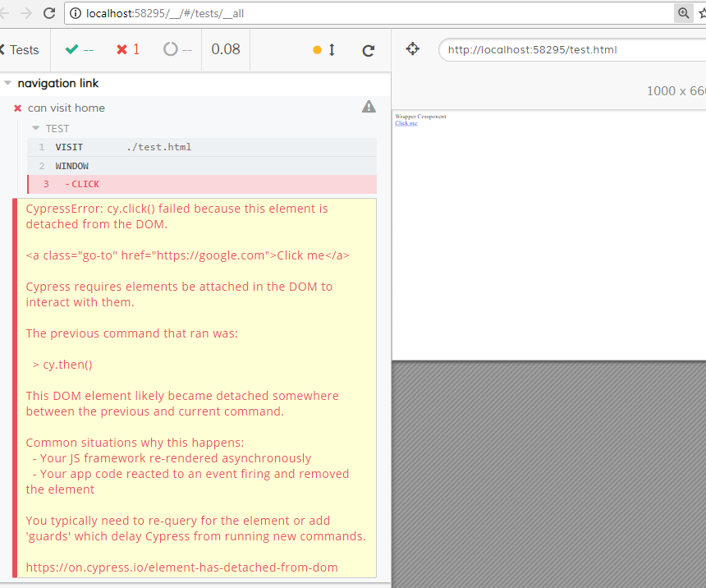Click 'Common situations why this happens' text
706x588 pixels.
tap(135, 443)
